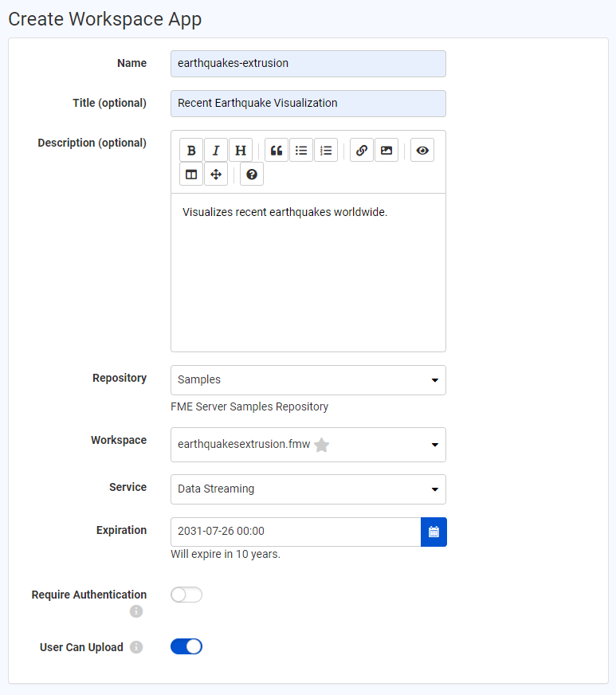
Task: Insert an image into the description
Action: 386,150
